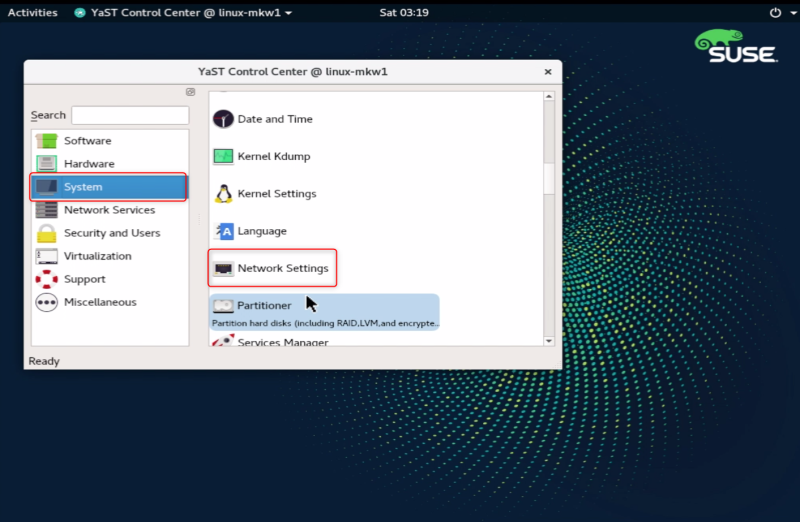800x522 pixels.
Task: Click the Miscellaneous dots icon
Action: click(46, 303)
